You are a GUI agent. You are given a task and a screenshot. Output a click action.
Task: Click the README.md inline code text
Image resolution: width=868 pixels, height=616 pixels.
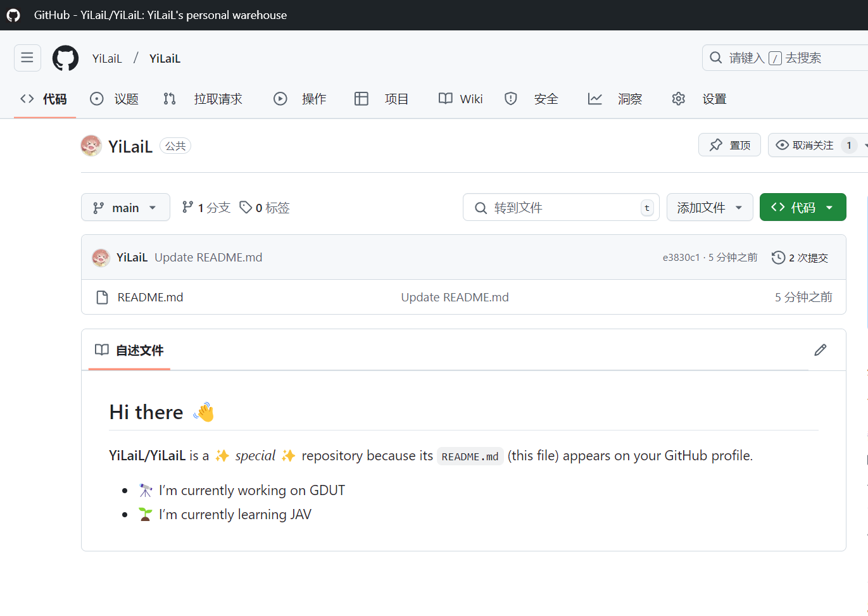point(470,456)
